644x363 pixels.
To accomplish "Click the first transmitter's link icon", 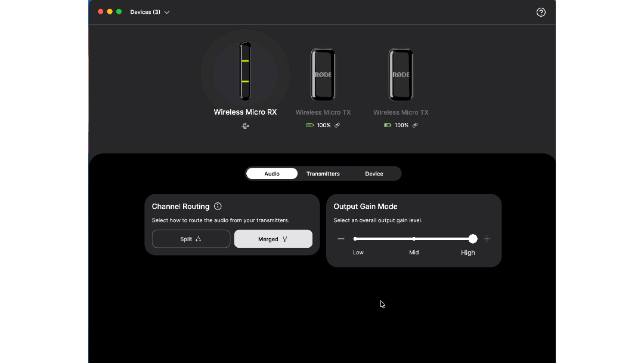I will (x=337, y=125).
